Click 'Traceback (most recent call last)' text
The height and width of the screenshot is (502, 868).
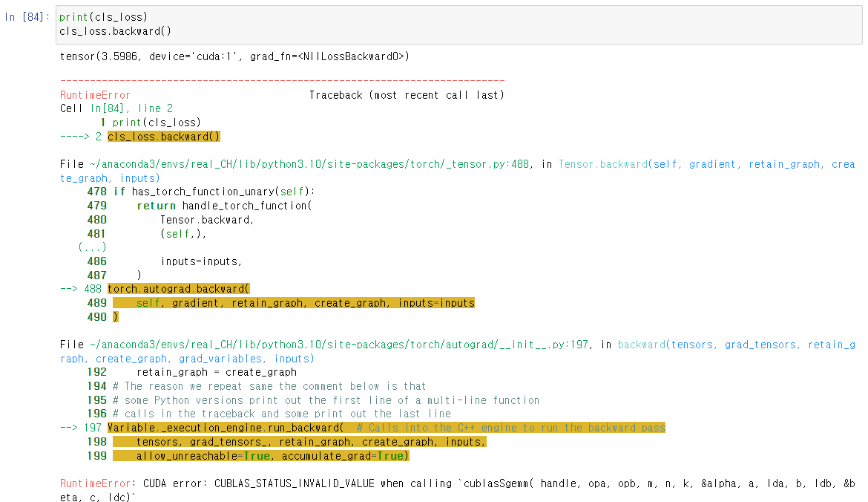(407, 95)
